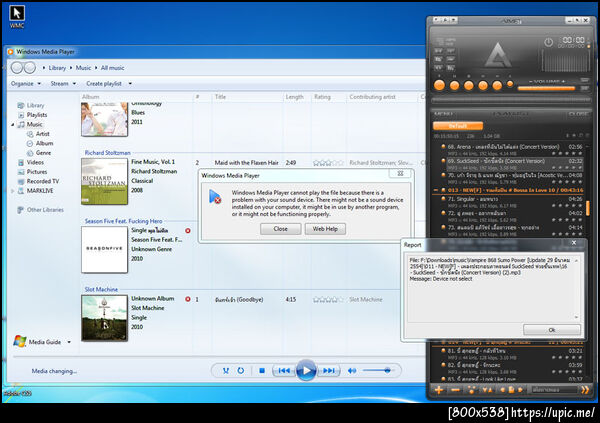Image resolution: width=600 pixels, height=423 pixels.
Task: Select the Richard Stoltzman album cover
Action: [x=104, y=181]
